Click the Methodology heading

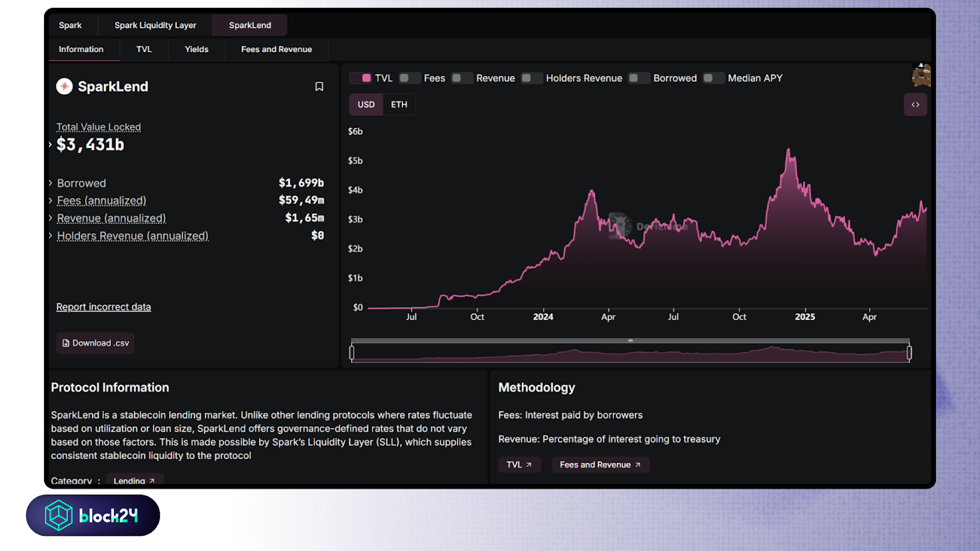[537, 388]
